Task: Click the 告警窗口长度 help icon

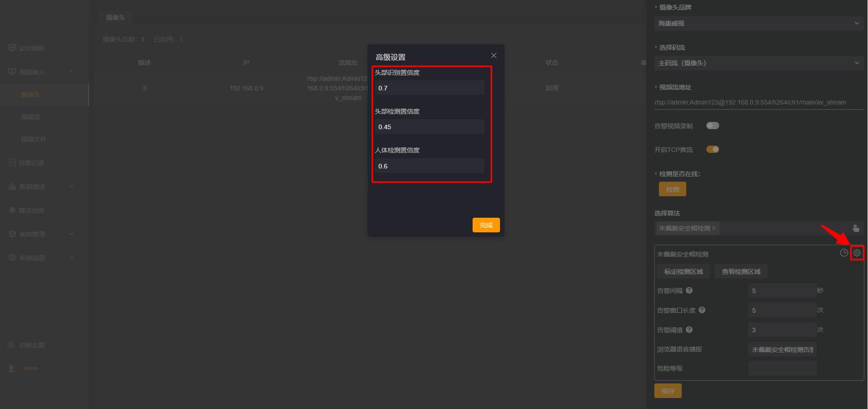Action: [x=702, y=310]
